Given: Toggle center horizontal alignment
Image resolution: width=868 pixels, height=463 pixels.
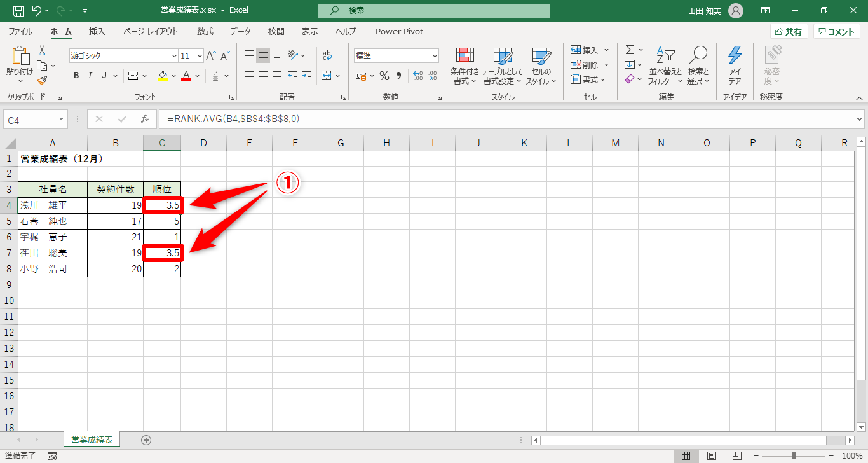Looking at the screenshot, I should [x=263, y=76].
